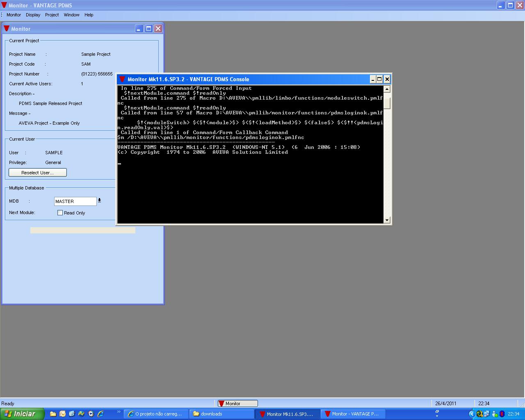This screenshot has width=525, height=420.
Task: Click the SAMPLE user value
Action: coord(54,153)
